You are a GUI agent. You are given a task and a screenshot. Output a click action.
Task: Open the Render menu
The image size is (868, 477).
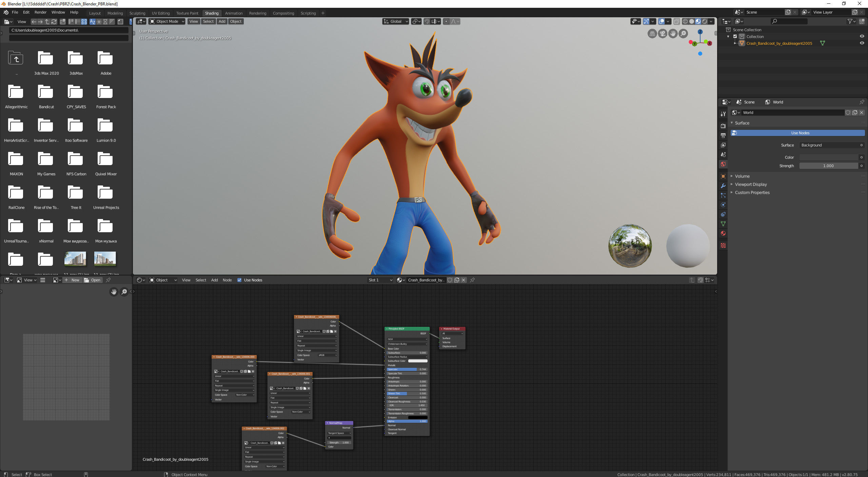click(40, 12)
